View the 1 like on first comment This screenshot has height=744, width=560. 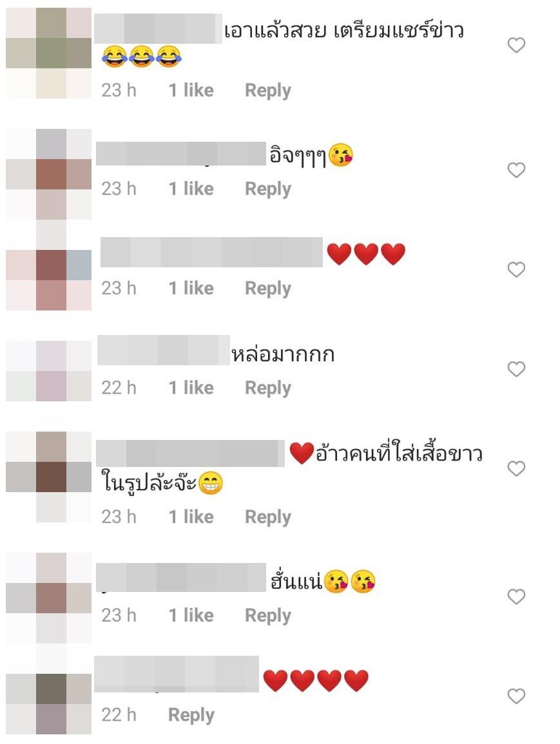point(191,90)
